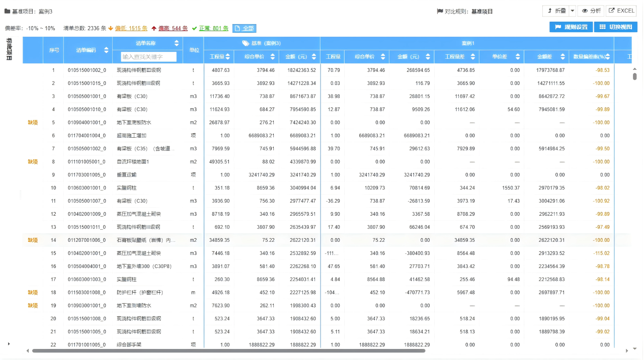644x360 pixels.
Task: Sort the 案例1 金额(元) column
Action: pos(428,57)
